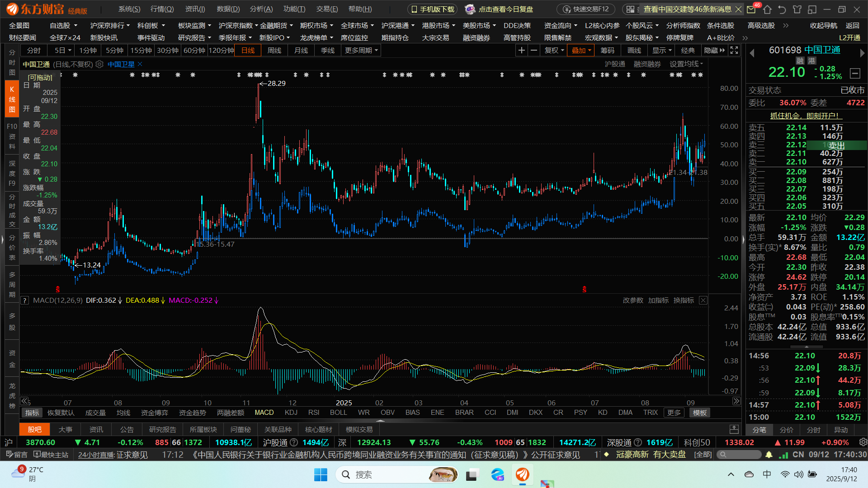The height and width of the screenshot is (488, 868).
Task: Click the undo/back arrow icon in title bar
Action: [x=782, y=9]
